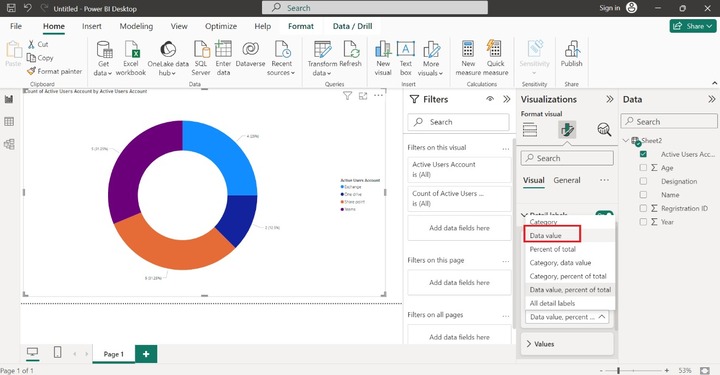Choose All detail labels option

(569, 303)
